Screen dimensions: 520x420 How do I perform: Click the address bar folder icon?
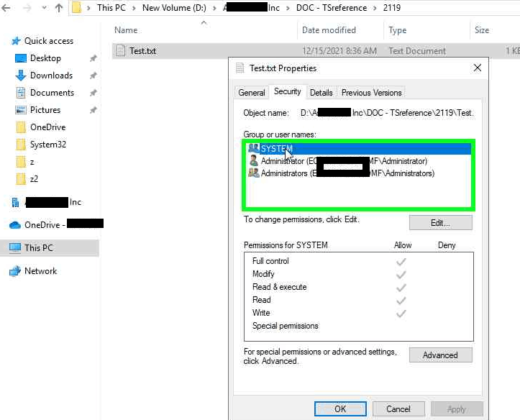(x=77, y=7)
